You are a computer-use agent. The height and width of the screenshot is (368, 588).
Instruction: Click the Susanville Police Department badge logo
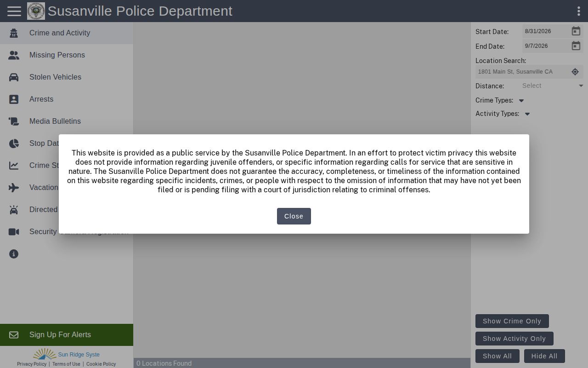click(x=36, y=11)
